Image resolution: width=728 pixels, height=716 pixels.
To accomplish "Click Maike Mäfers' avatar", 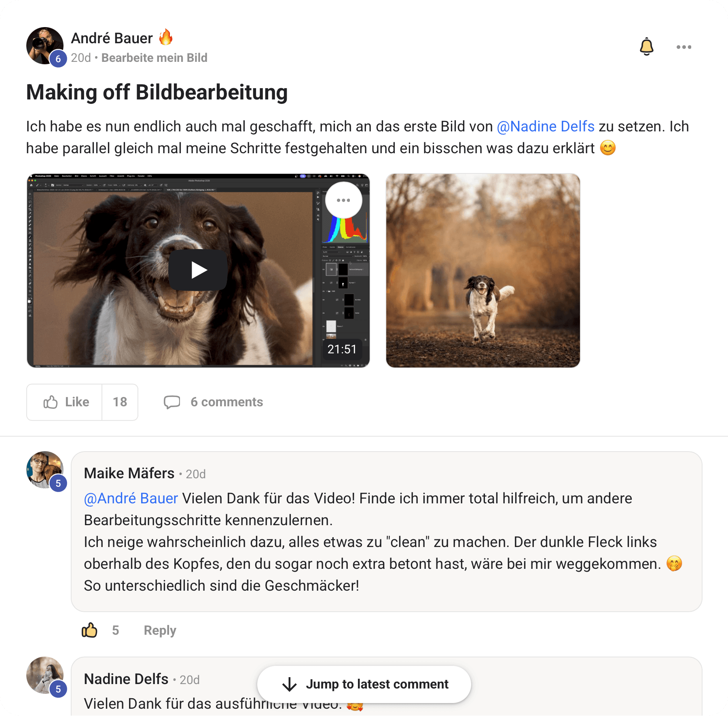I will (x=45, y=470).
